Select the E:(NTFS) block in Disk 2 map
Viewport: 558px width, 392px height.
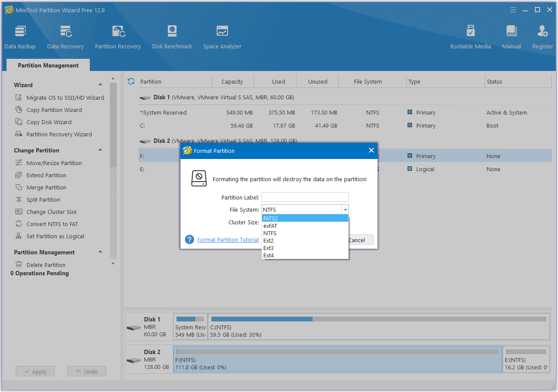[526, 359]
